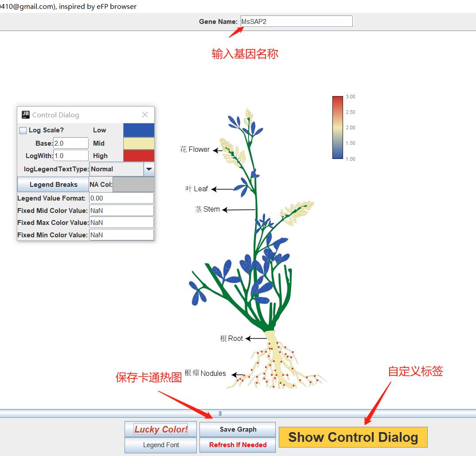
Task: Enable the Log Scale checkbox
Action: pyautogui.click(x=23, y=131)
